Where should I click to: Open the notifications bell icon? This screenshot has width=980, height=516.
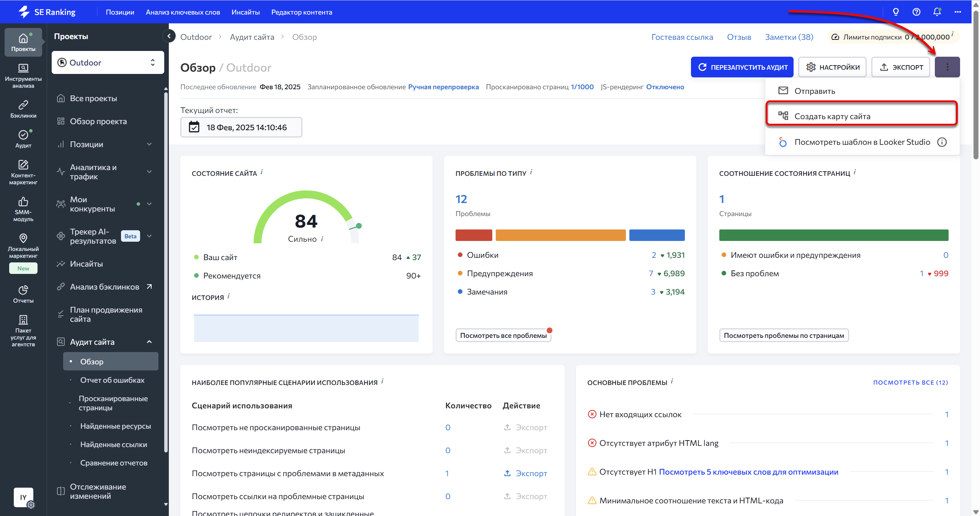tap(937, 12)
